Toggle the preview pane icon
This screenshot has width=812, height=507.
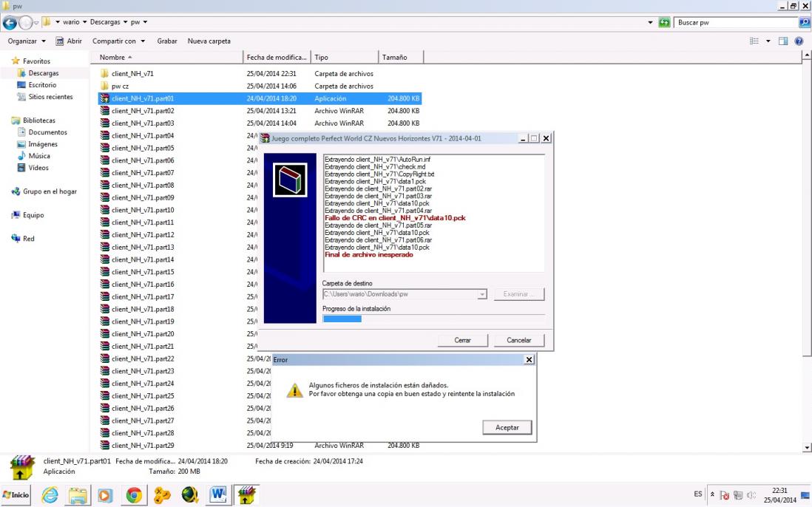(x=783, y=41)
